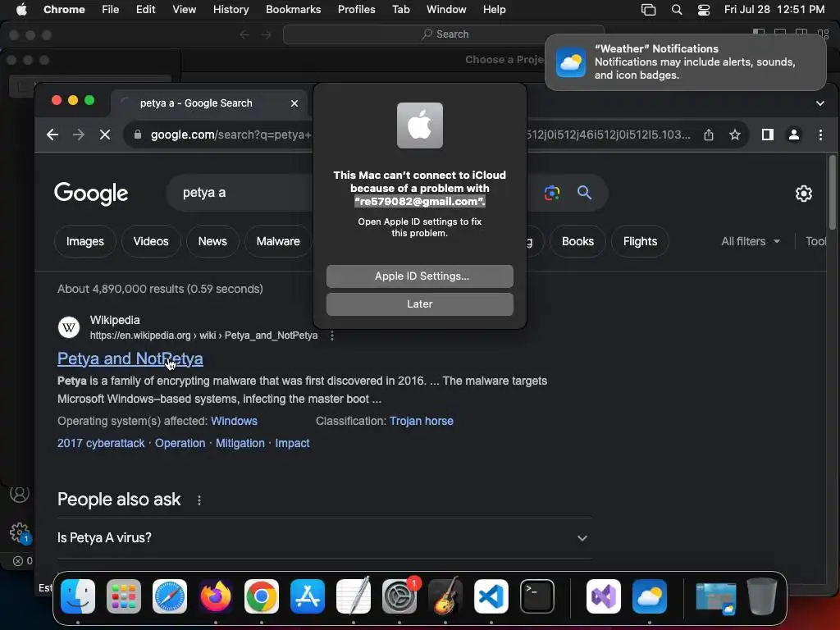Image resolution: width=840 pixels, height=630 pixels.
Task: Open the Impact section link
Action: [x=292, y=443]
